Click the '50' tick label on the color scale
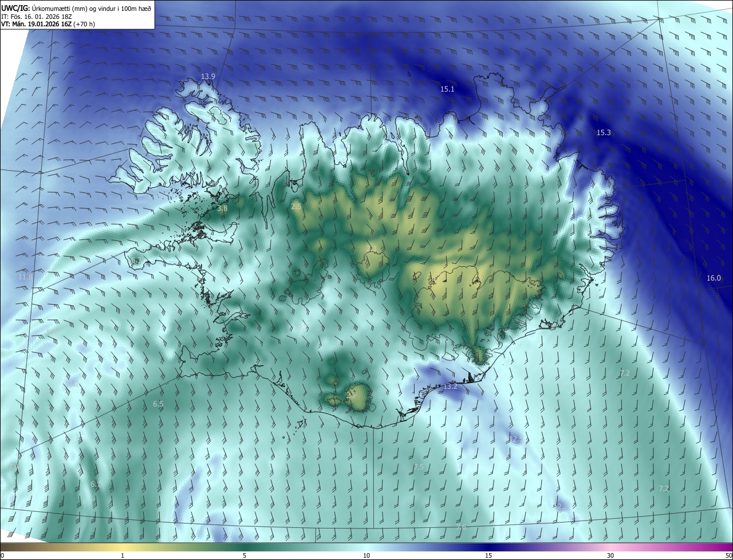This screenshot has width=733, height=560. [729, 555]
